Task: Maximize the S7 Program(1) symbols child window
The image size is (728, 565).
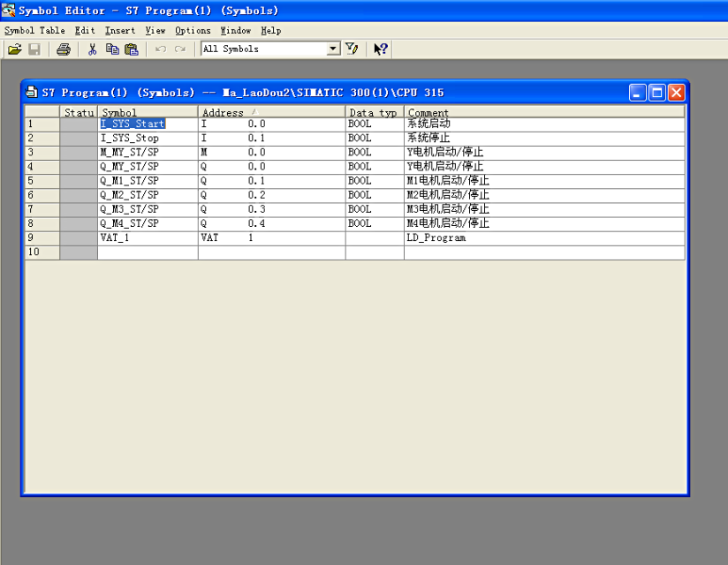Action: tap(657, 93)
